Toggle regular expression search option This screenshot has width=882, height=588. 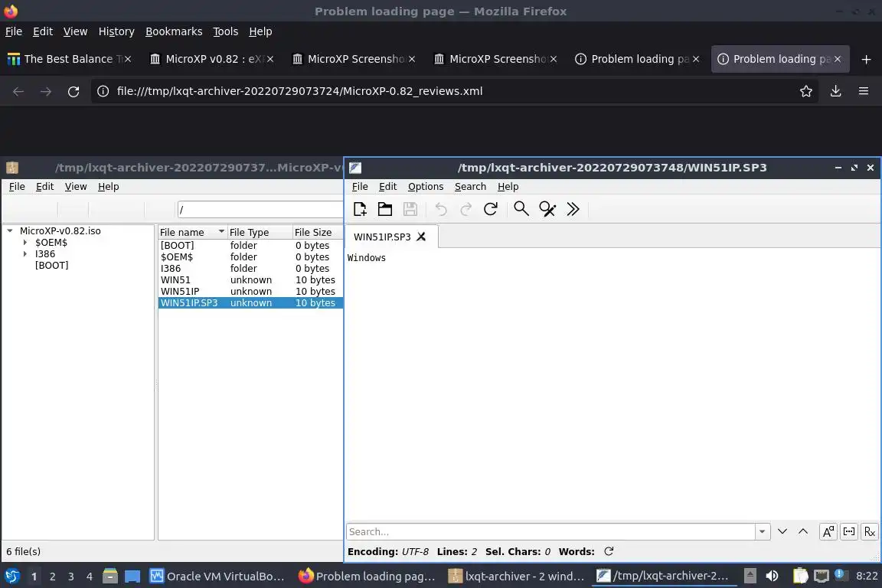[x=870, y=532]
